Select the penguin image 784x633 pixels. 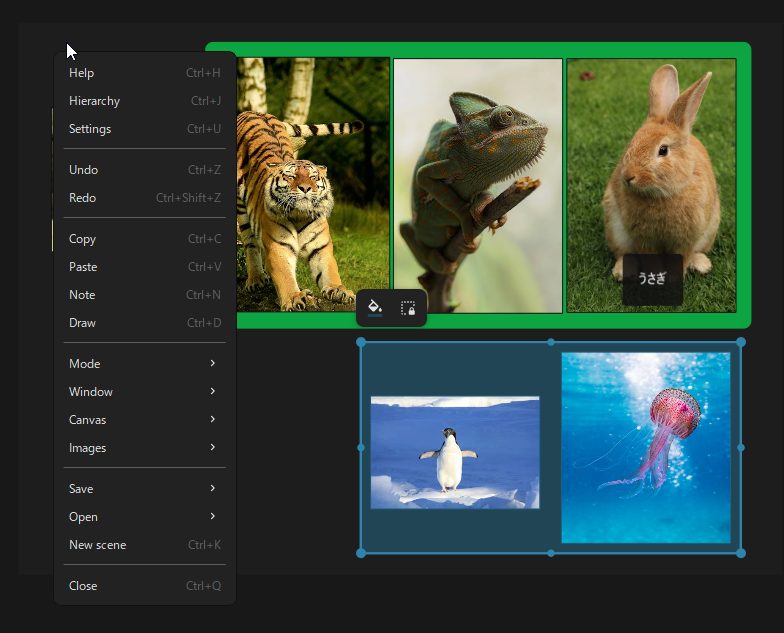coord(454,452)
